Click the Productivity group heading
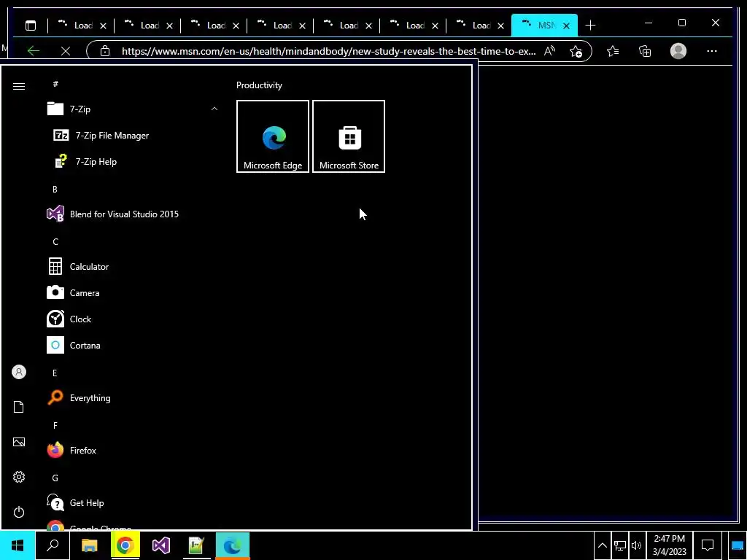747x560 pixels. (259, 85)
